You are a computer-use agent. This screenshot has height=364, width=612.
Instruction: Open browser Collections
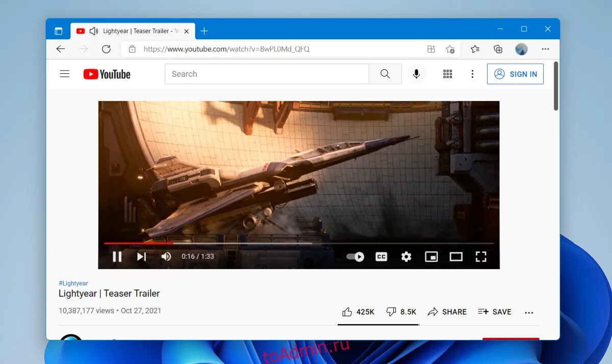[498, 49]
